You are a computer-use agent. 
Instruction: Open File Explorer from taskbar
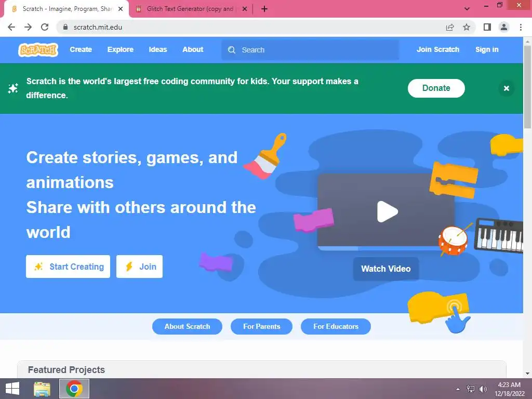(x=42, y=389)
